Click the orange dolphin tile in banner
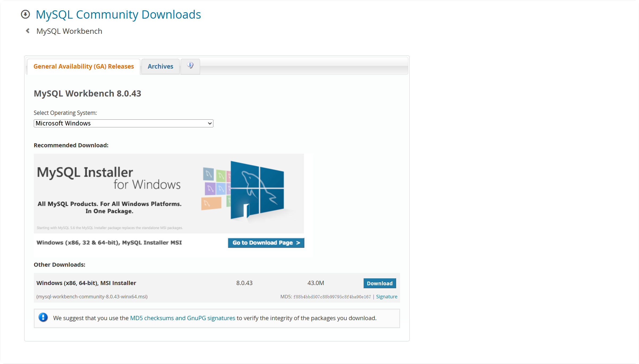Image resolution: width=639 pixels, height=364 pixels. [x=211, y=203]
